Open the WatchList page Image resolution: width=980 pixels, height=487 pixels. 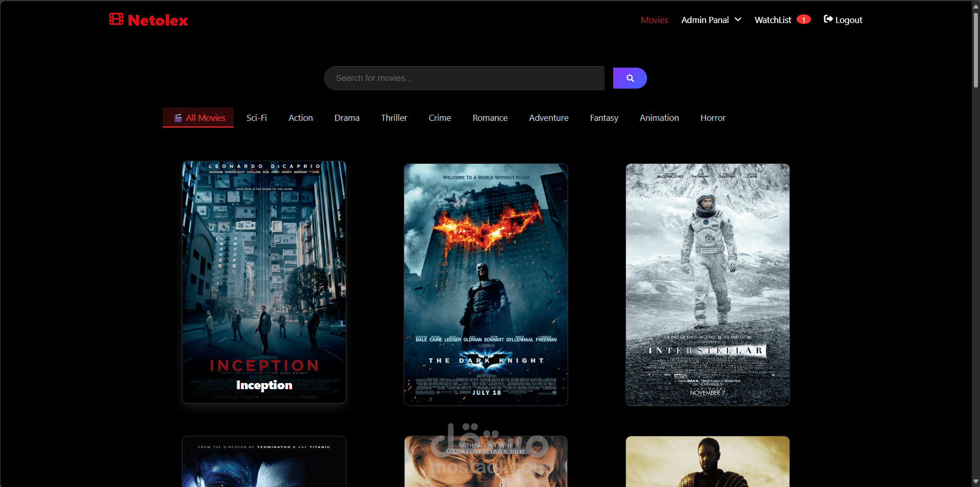coord(773,20)
